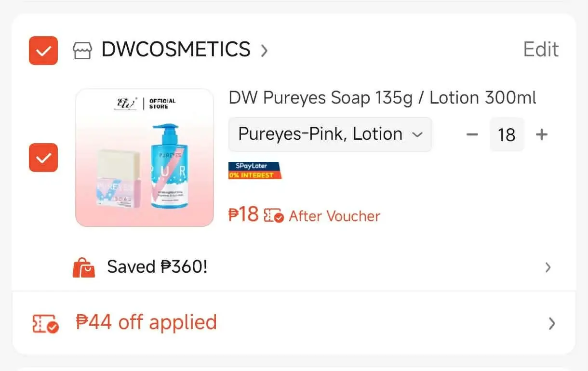Uncheck the DW Pureyes product checkbox
This screenshot has width=588, height=371.
[x=43, y=158]
